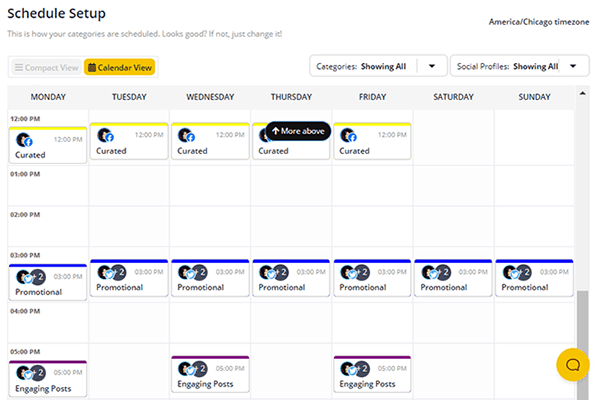
Task: Click profile avatars on Saturday Promotional card
Action: tap(436, 272)
